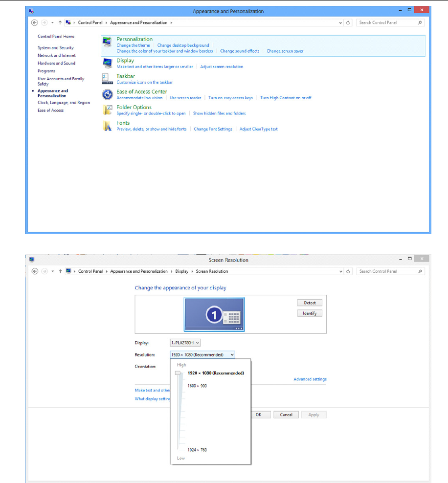The height and width of the screenshot is (483, 448).
Task: Click the Detect button
Action: (310, 303)
